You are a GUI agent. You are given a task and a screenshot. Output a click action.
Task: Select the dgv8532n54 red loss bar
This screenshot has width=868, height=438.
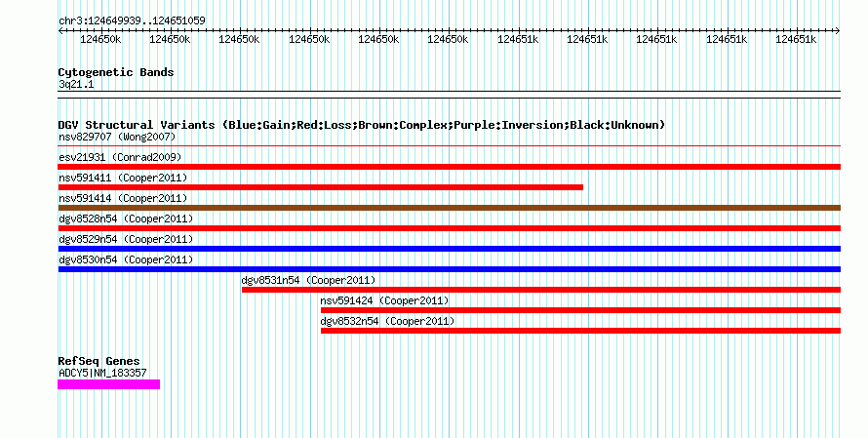click(580, 331)
